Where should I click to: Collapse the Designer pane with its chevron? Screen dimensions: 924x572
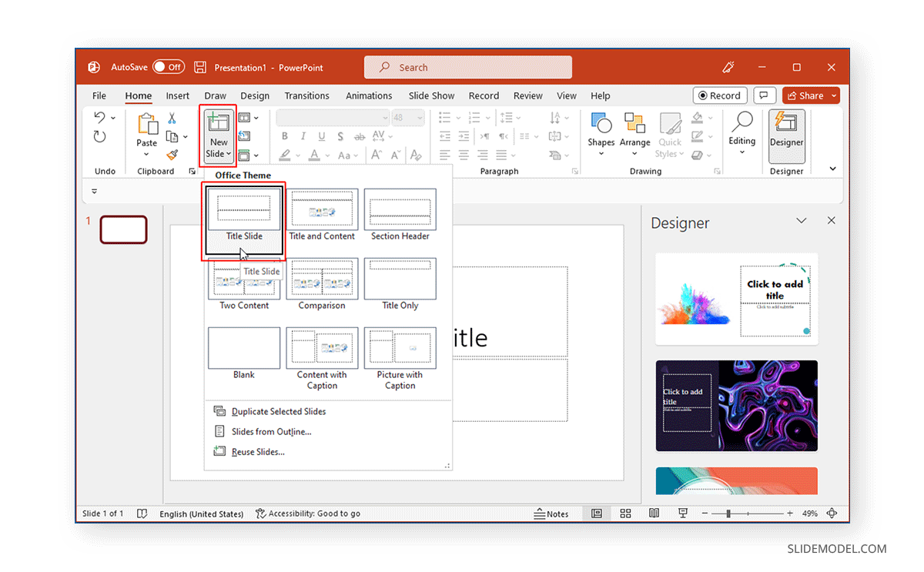[x=802, y=221]
